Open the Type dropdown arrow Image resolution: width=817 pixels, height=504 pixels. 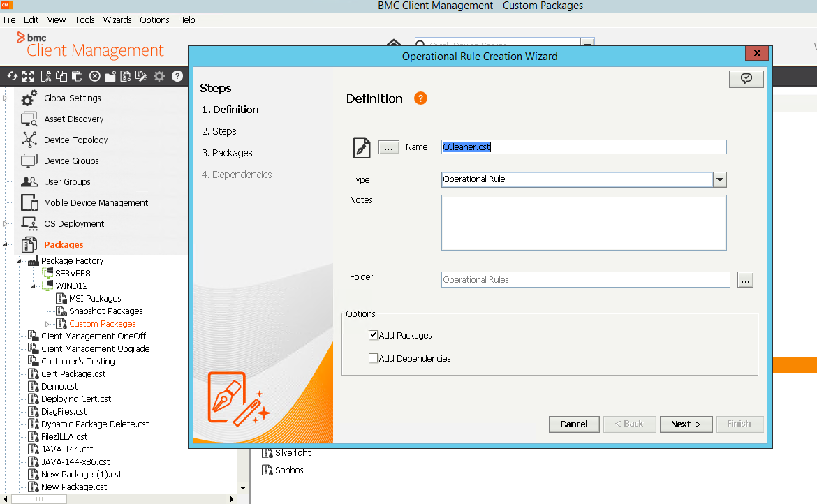pyautogui.click(x=719, y=179)
